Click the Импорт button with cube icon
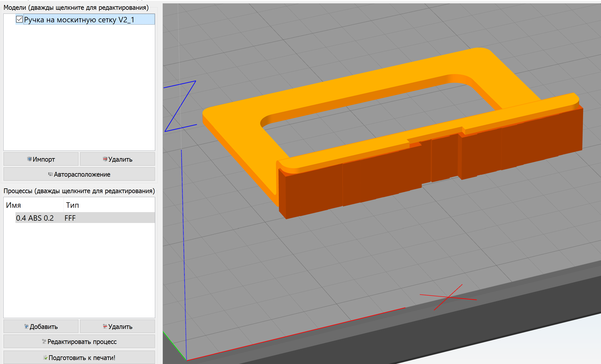This screenshot has width=601, height=364. point(41,159)
